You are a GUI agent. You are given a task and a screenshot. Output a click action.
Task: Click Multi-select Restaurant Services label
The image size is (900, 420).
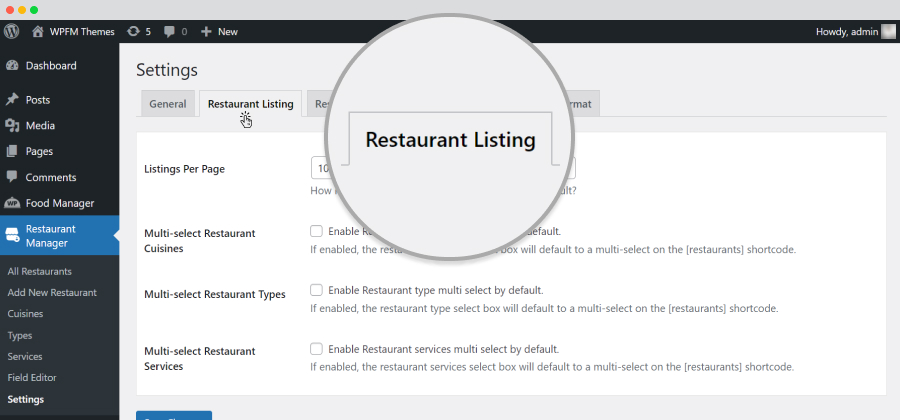click(200, 359)
